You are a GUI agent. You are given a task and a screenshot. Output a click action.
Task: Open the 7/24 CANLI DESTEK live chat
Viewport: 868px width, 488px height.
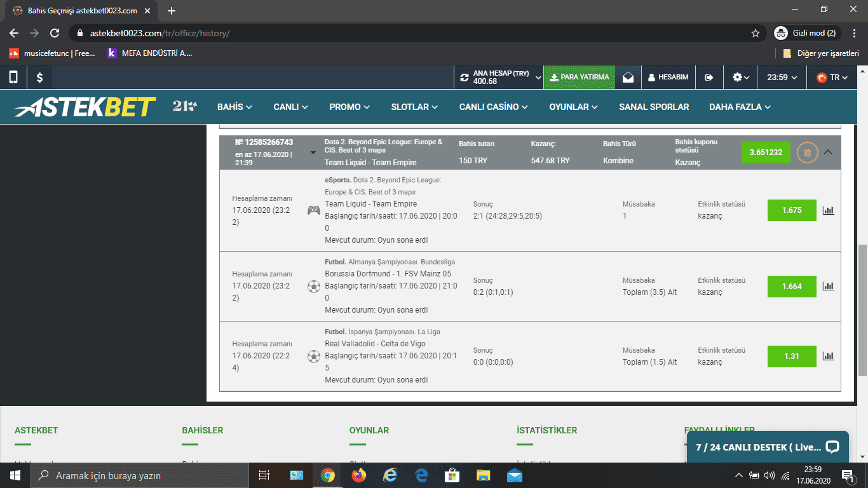(x=768, y=447)
